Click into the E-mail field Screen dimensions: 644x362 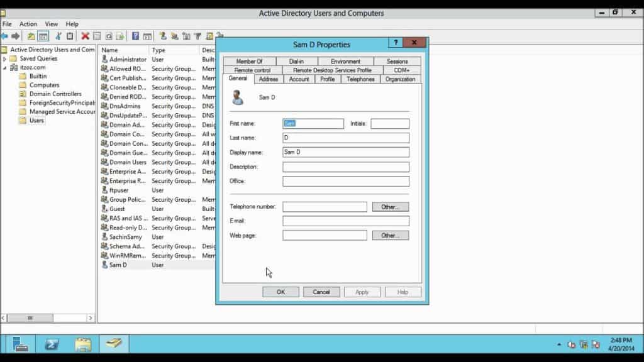tap(346, 221)
